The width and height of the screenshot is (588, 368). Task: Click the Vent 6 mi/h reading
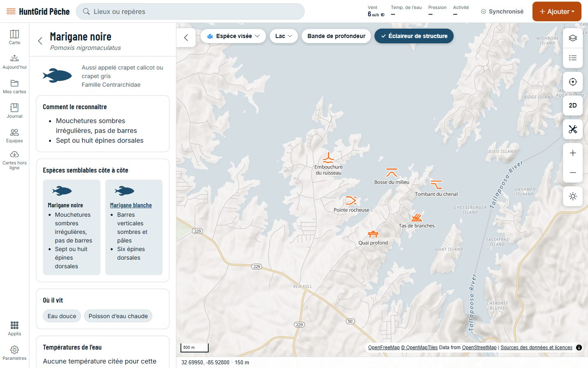click(376, 11)
